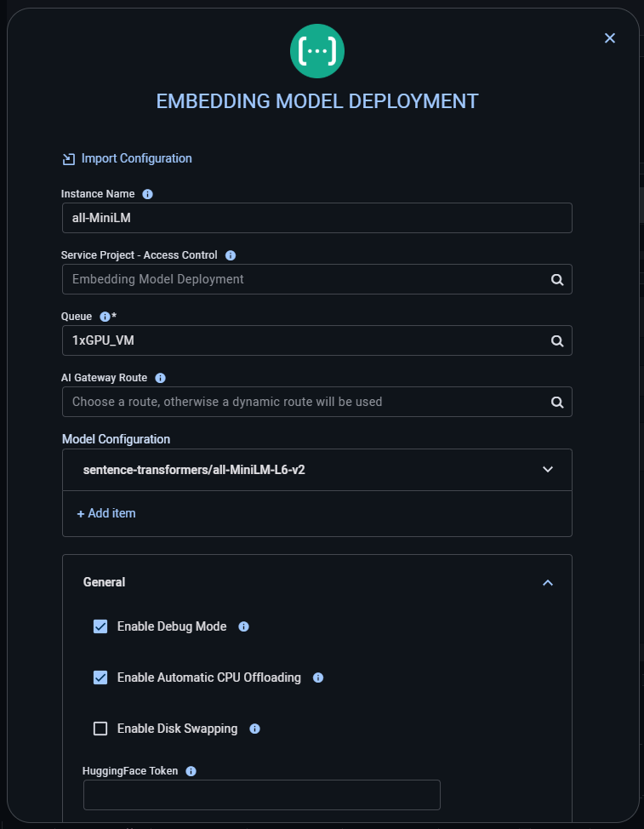
Task: Click the Import Configuration link
Action: [136, 158]
